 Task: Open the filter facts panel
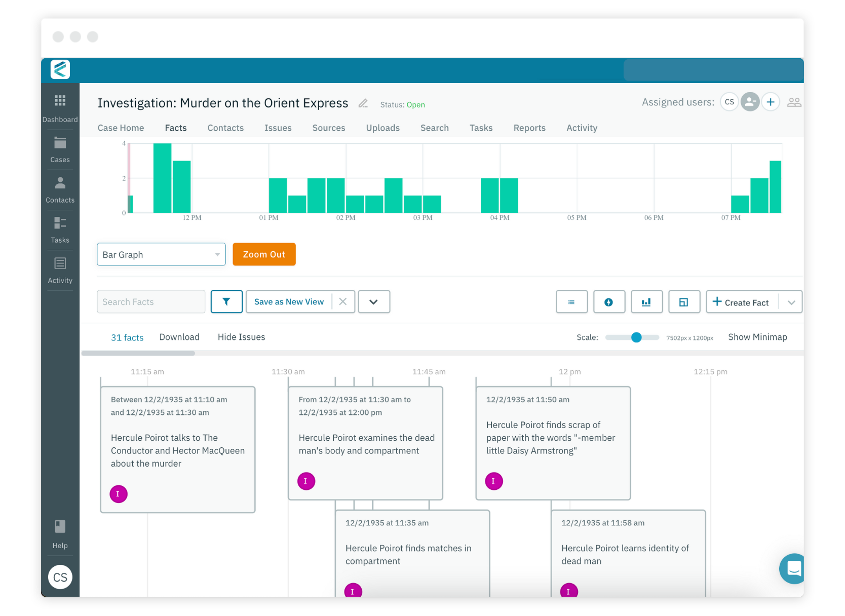pos(226,301)
